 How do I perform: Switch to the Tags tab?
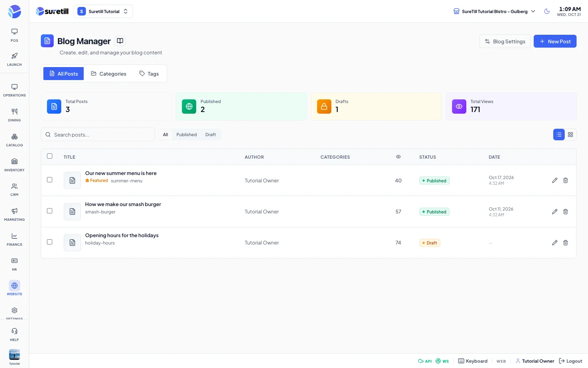tap(149, 74)
